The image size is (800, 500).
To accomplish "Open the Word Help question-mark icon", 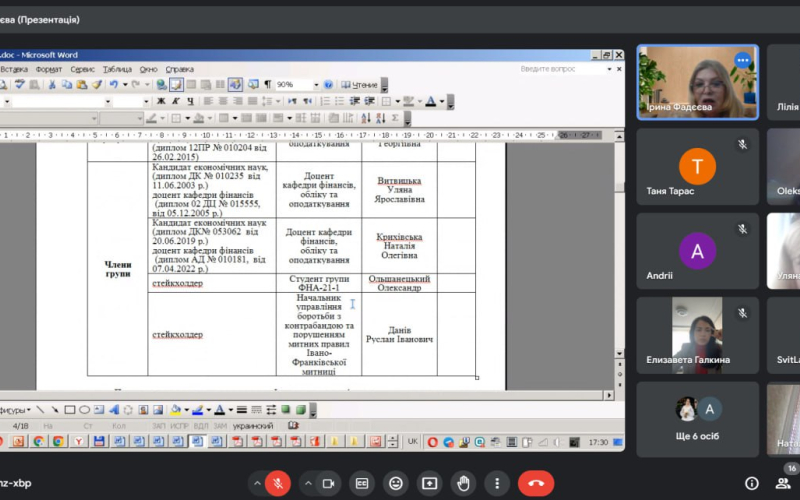I will coord(329,85).
